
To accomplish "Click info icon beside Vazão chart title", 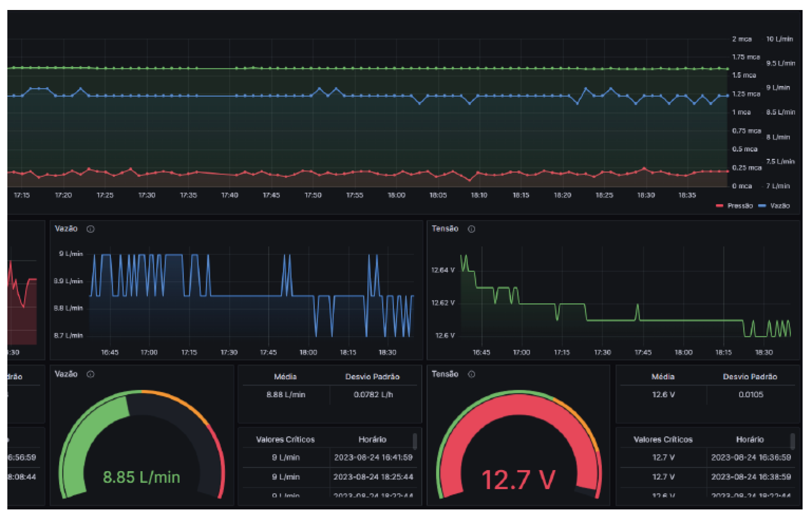I will click(90, 229).
